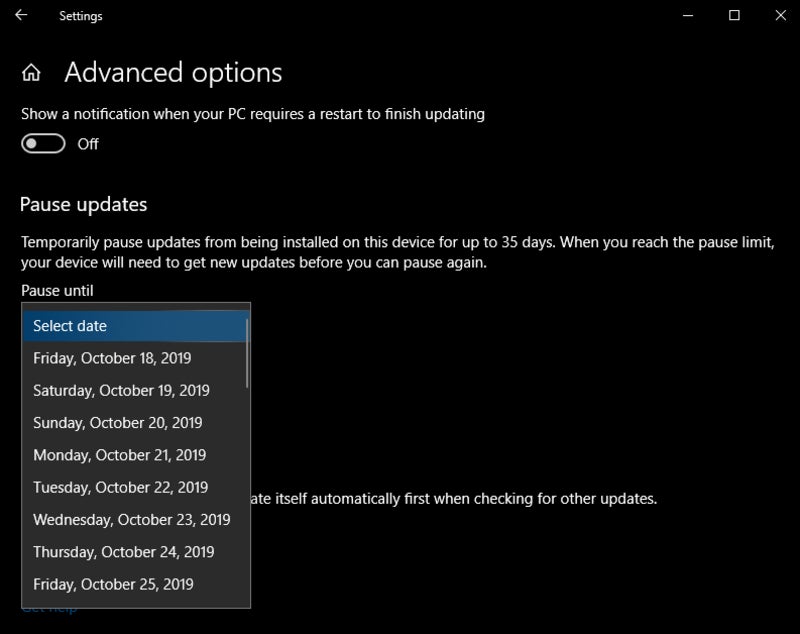
Task: Choose Saturday, October 19, 2019
Action: pyautogui.click(x=135, y=390)
